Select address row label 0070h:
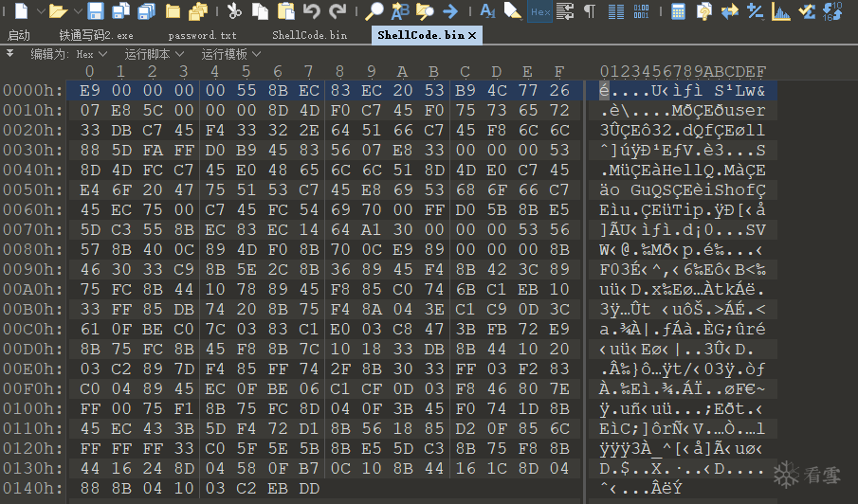Image resolution: width=858 pixels, height=504 pixels. point(32,229)
